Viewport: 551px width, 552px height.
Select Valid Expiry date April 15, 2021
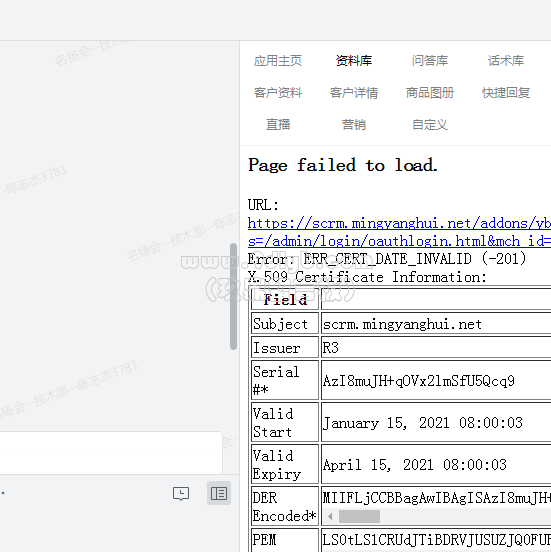click(414, 465)
